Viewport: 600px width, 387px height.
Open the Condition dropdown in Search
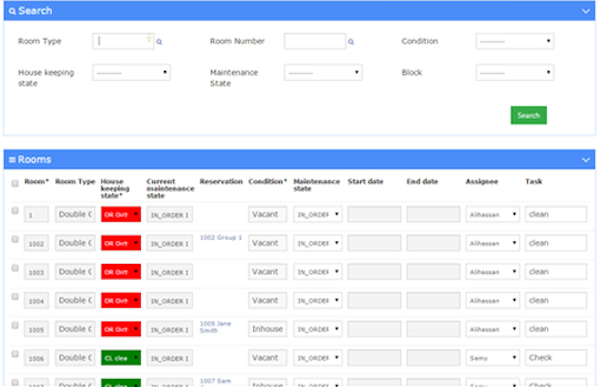[x=515, y=41]
